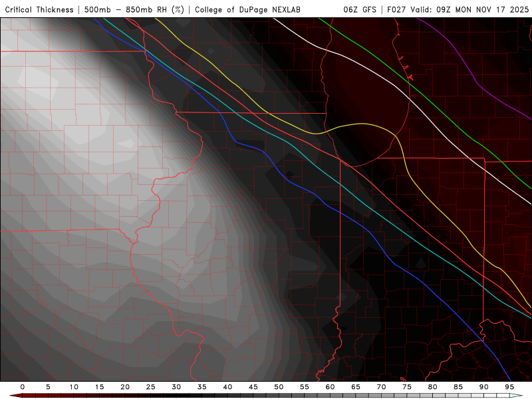The image size is (532, 399).
Task: Click the color scale label "10"
Action: point(74,387)
